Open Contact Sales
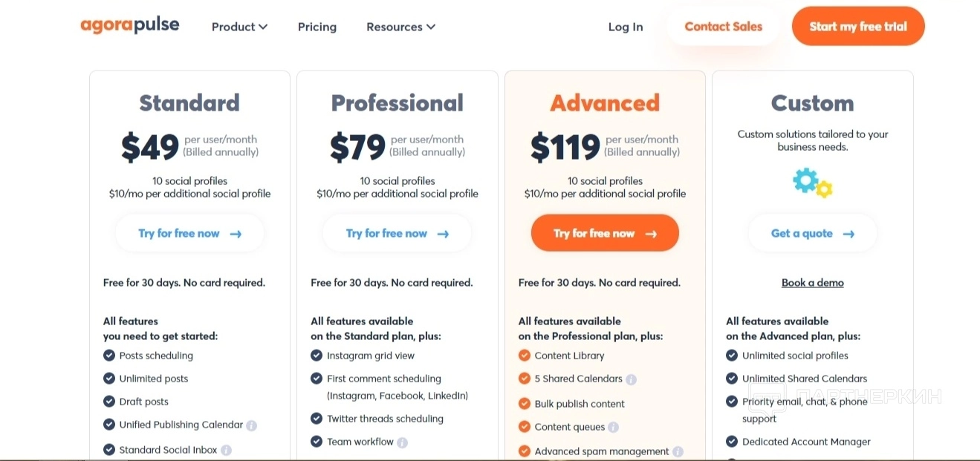 (x=723, y=27)
